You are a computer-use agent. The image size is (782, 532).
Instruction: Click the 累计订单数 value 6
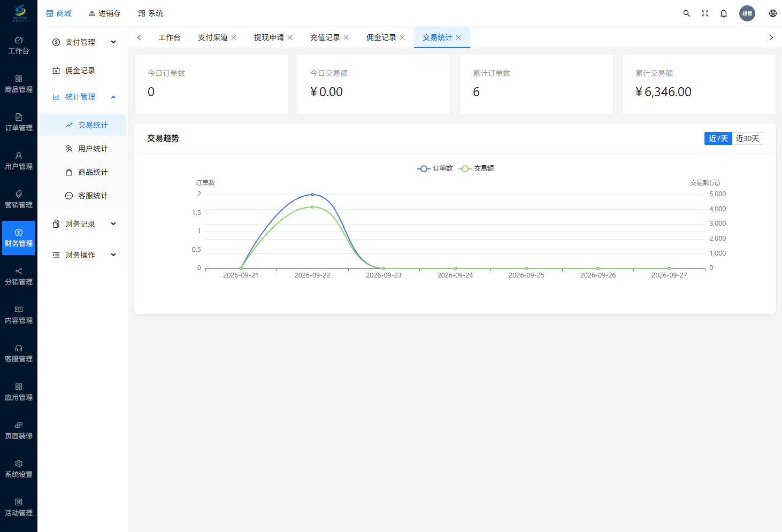point(476,92)
